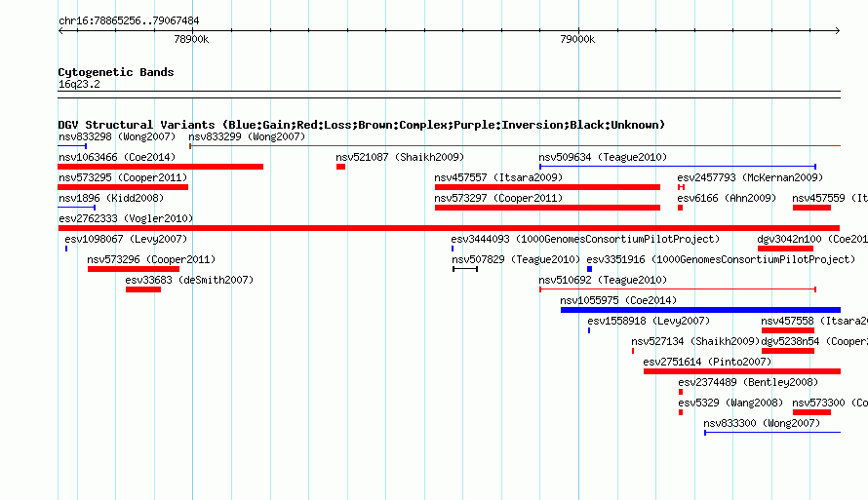The image size is (868, 500).
Task: Click the nsv1896 (Kidd2008) blue line
Action: click(x=77, y=208)
